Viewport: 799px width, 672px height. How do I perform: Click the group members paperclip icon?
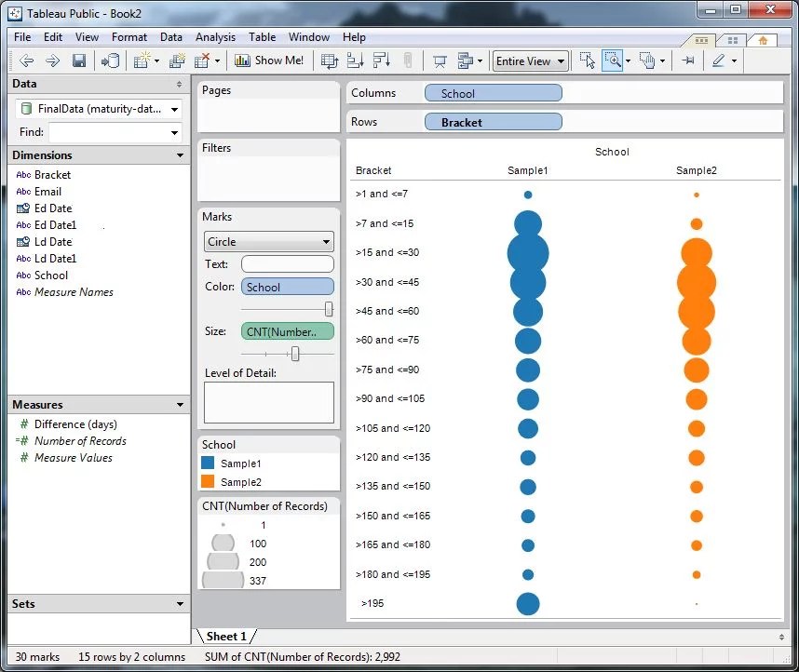(x=408, y=60)
